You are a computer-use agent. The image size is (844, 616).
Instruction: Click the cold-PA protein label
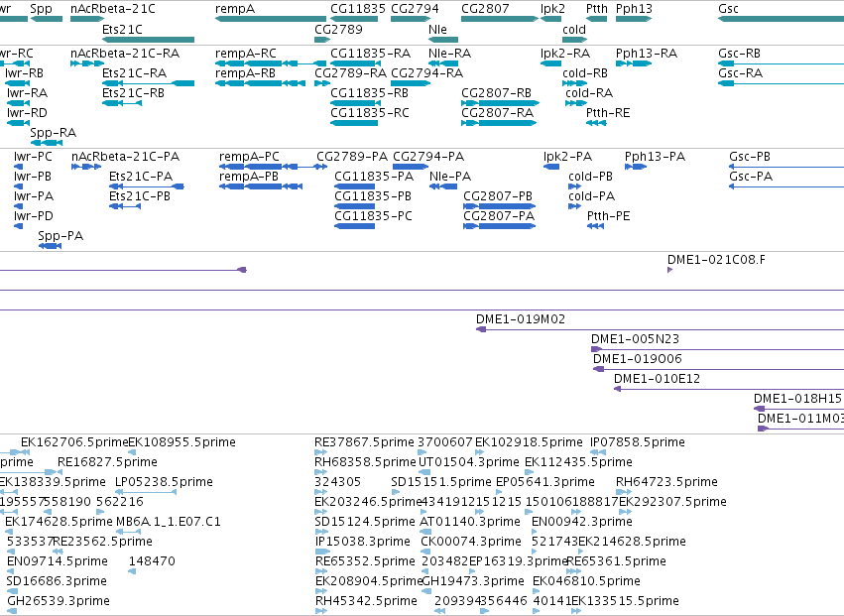tap(591, 196)
